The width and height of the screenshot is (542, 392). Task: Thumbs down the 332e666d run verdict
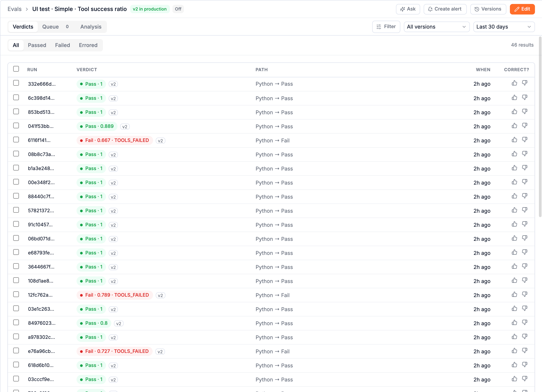525,83
